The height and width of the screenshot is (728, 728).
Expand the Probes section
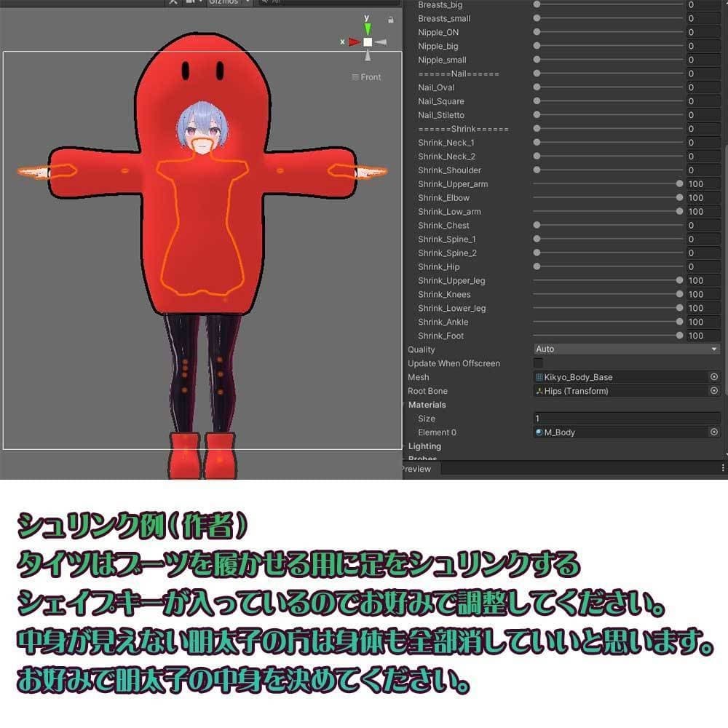[x=422, y=458]
